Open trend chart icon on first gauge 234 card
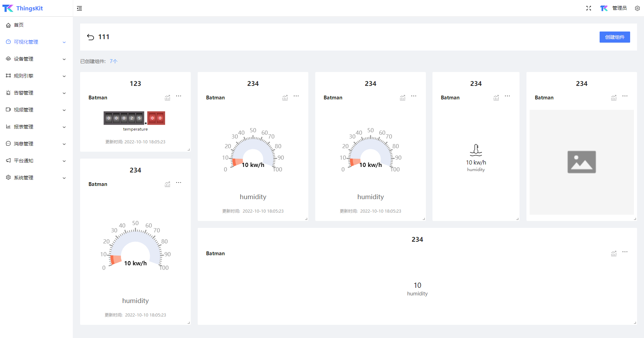The width and height of the screenshot is (644, 338). click(285, 98)
